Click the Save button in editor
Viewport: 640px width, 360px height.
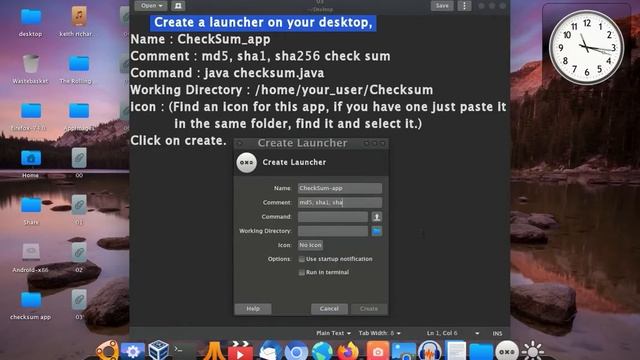pos(442,6)
